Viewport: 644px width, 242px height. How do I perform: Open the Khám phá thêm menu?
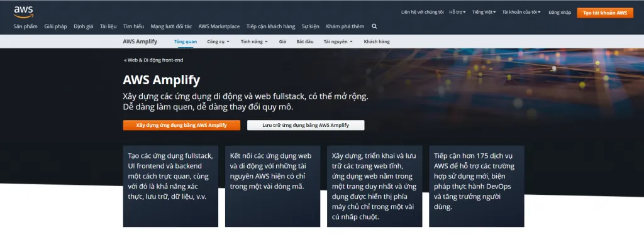click(345, 26)
